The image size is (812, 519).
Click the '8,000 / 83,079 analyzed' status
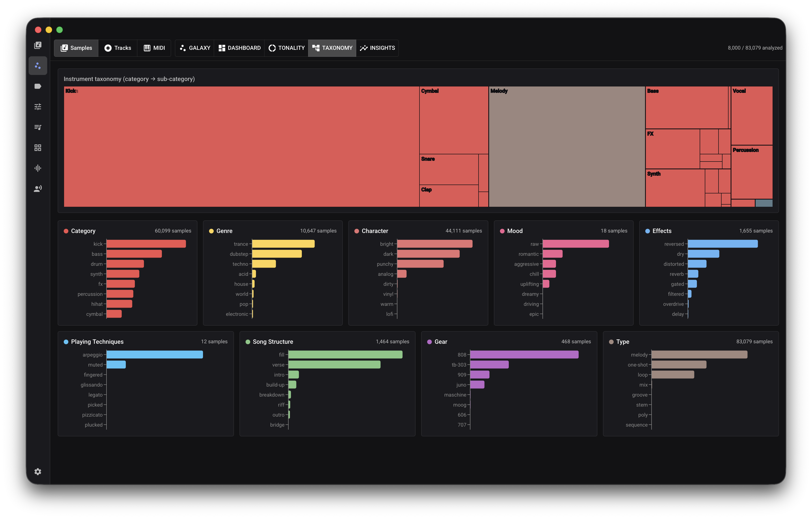[x=755, y=48]
